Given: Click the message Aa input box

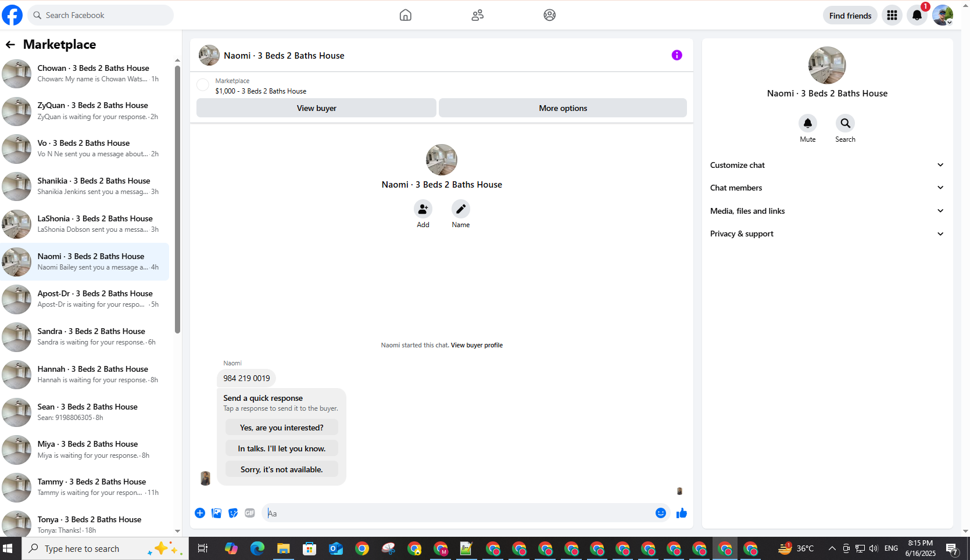Looking at the screenshot, I should [459, 513].
